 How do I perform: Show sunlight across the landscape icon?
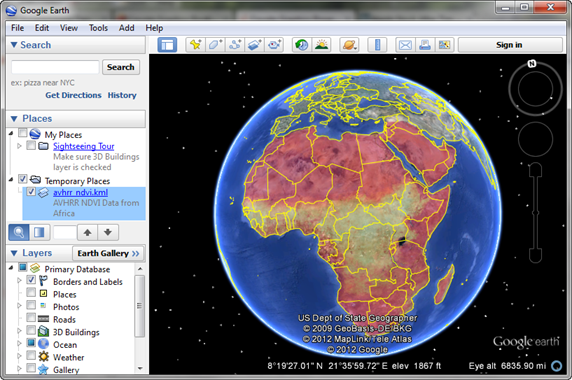point(321,45)
